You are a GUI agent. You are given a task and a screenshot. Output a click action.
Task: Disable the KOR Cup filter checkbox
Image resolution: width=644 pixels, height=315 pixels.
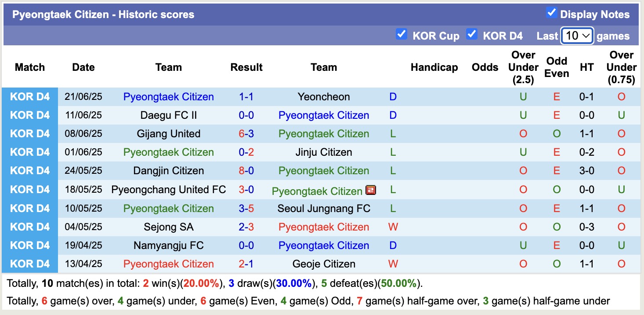point(401,33)
